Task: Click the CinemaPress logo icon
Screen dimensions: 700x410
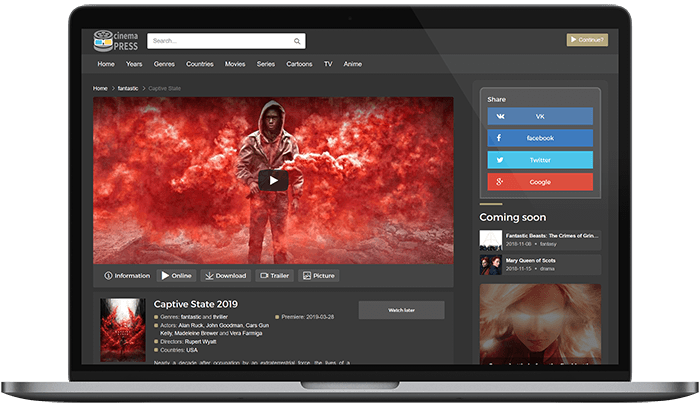Action: [103, 41]
